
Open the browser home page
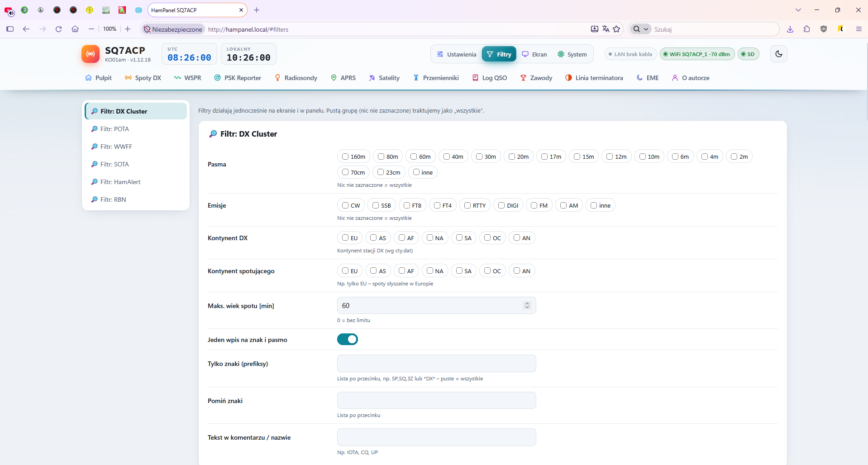point(75,29)
